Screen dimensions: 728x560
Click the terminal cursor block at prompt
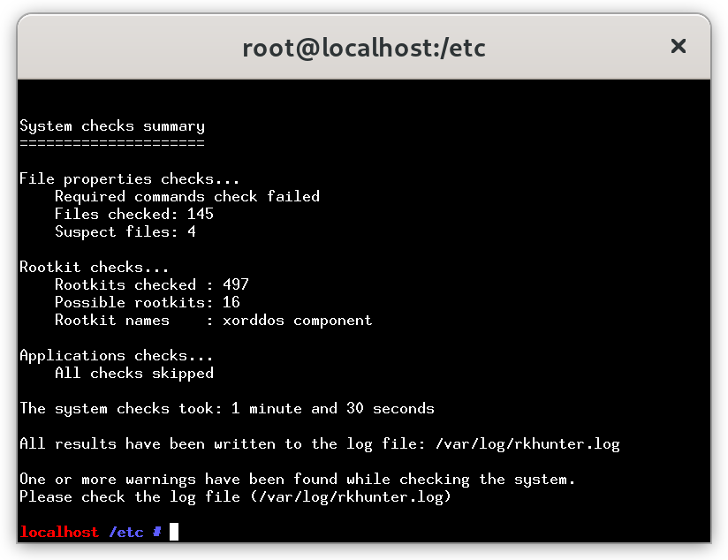coord(174,532)
